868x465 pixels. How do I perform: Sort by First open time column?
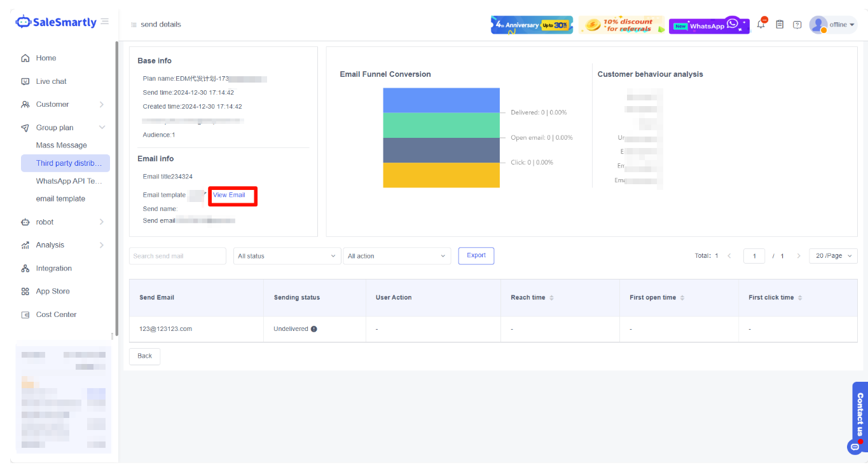(682, 298)
